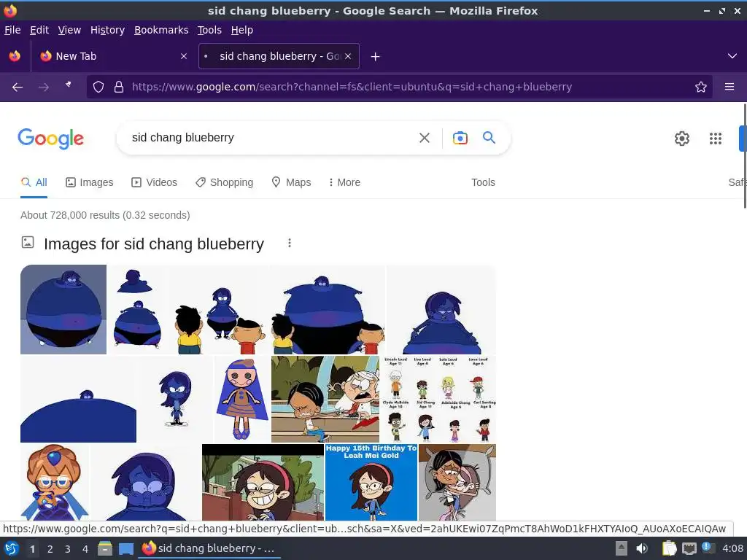The width and height of the screenshot is (747, 560).
Task: Open Google quick settings gear
Action: [x=682, y=139]
